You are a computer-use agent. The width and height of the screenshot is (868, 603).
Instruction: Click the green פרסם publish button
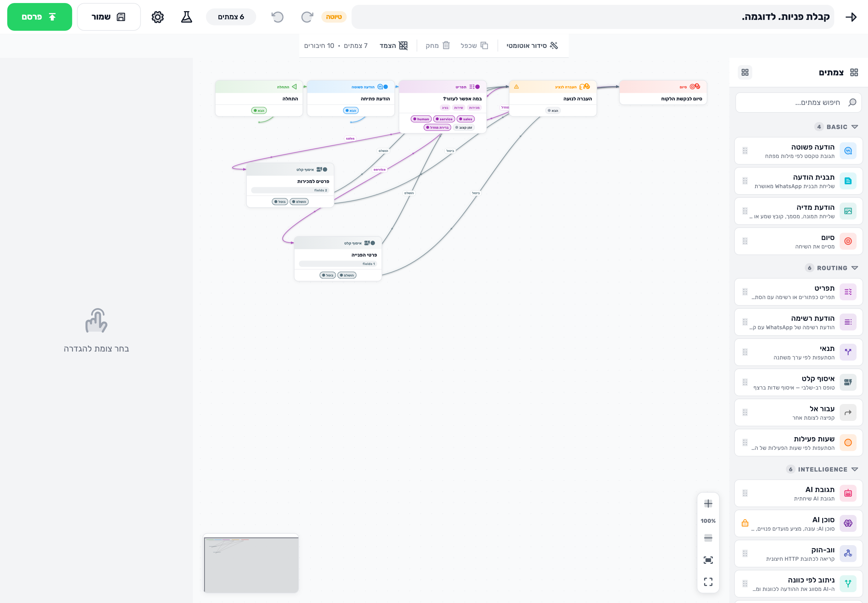point(40,17)
